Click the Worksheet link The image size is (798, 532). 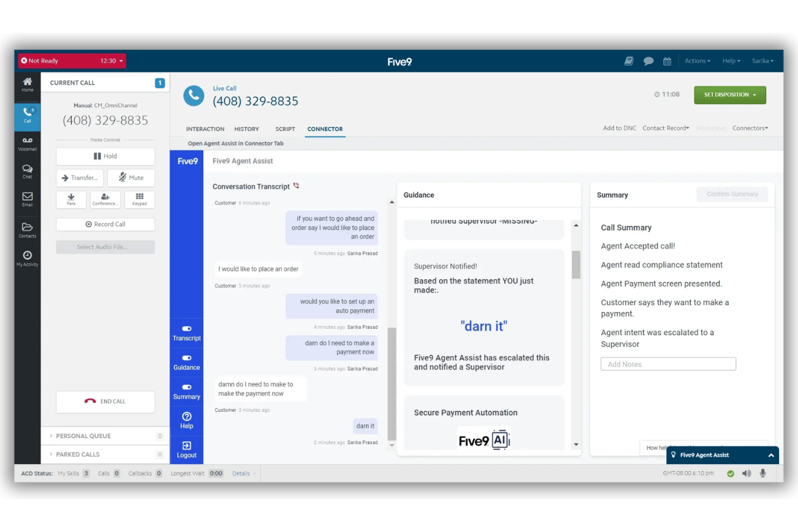[x=711, y=128]
